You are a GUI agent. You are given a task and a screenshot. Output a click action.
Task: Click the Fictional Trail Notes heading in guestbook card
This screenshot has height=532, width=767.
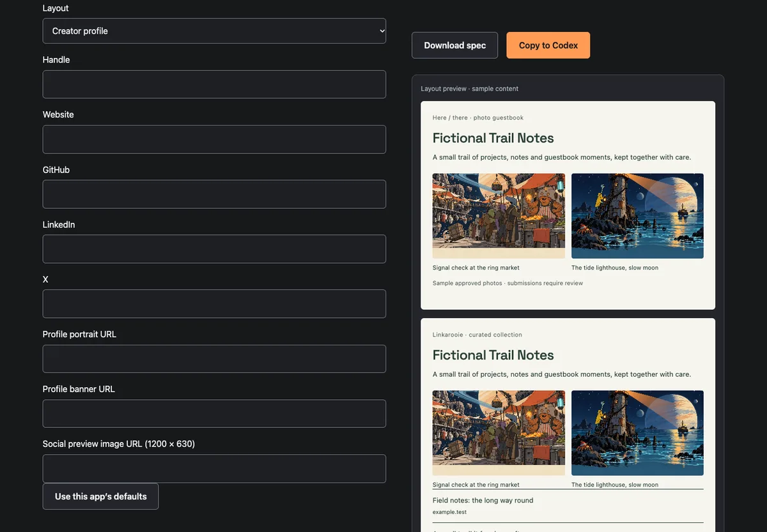click(493, 138)
